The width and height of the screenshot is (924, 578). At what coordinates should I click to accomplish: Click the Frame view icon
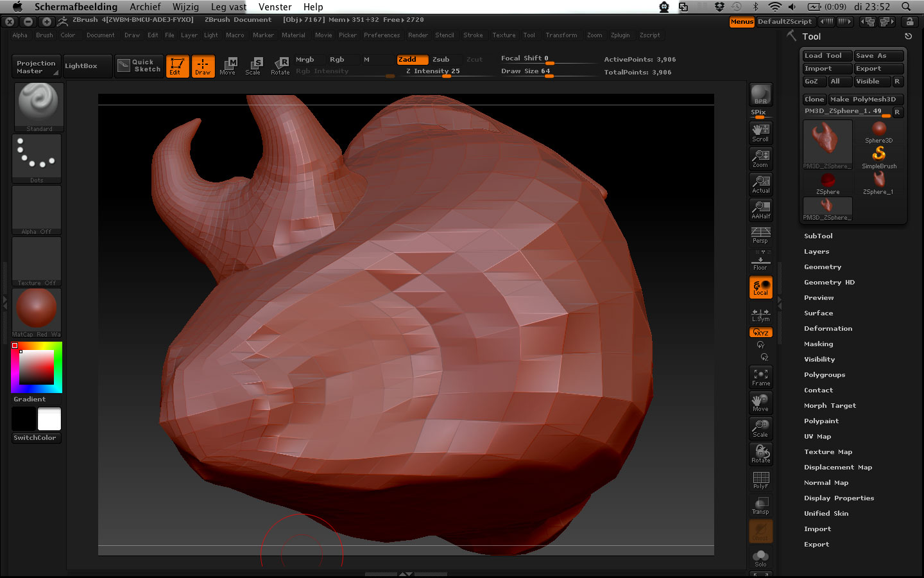760,376
